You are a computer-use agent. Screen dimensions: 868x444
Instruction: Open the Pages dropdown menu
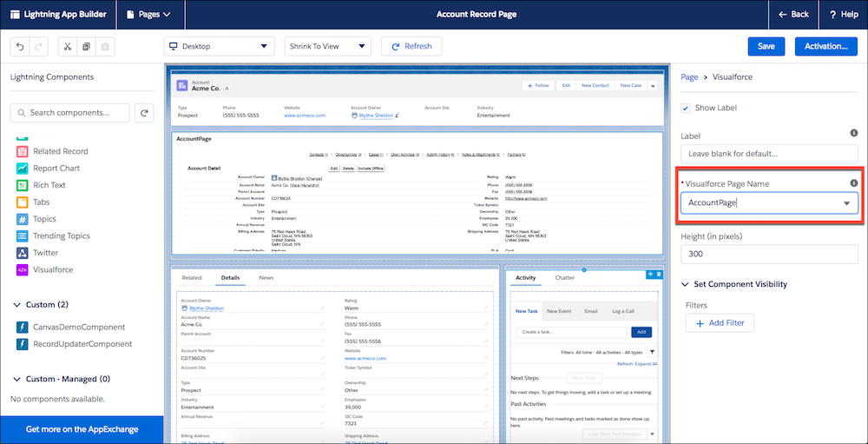click(148, 15)
